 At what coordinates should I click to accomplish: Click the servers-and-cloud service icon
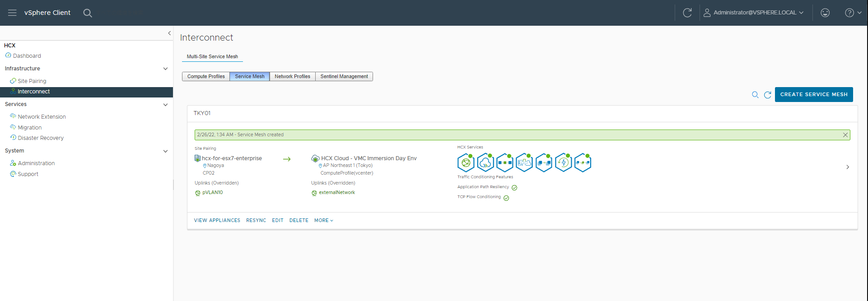click(x=524, y=162)
